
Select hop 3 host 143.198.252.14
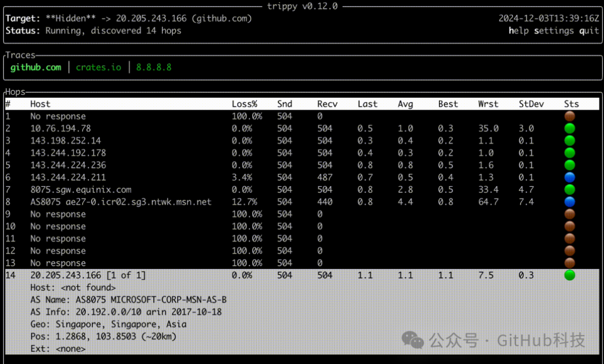click(x=65, y=140)
